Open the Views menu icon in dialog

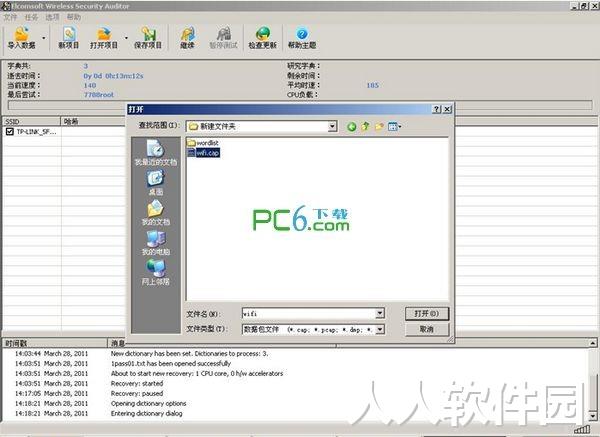[394, 126]
